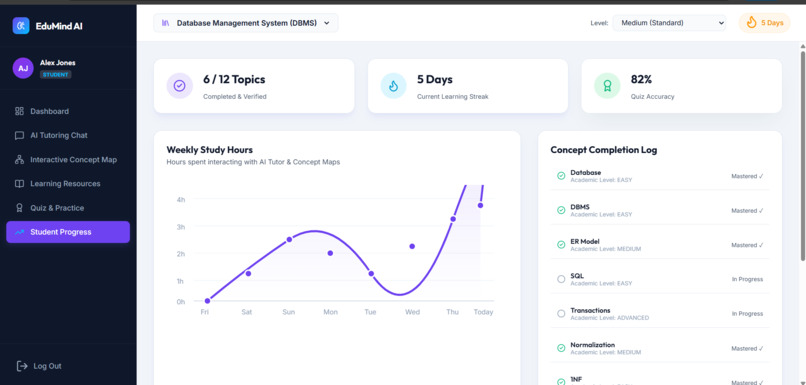The image size is (806, 385).
Task: Click the EduMind AI logo icon
Action: 21,26
